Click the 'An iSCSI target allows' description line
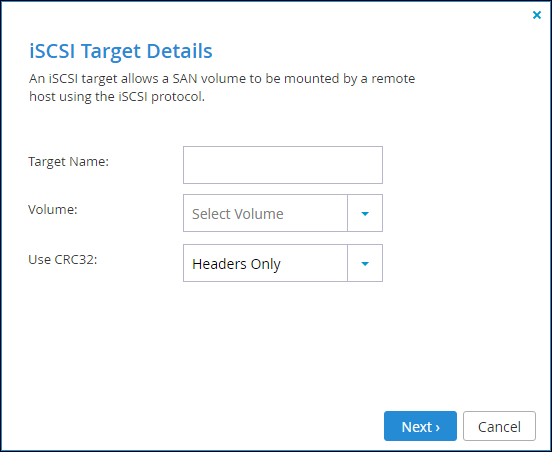The width and height of the screenshot is (552, 452). [222, 79]
